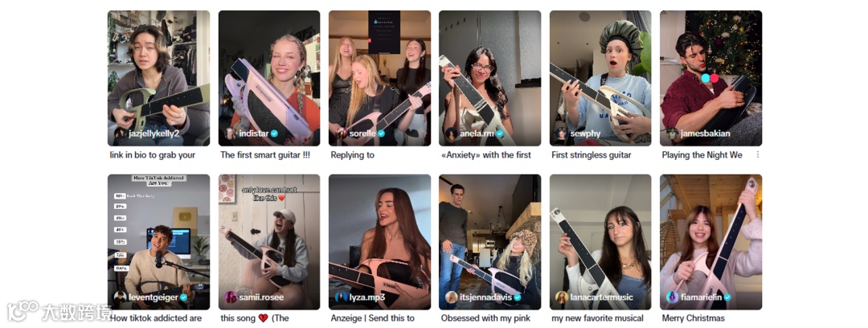
Task: Play the fiamarielin Merry Christmas video thumbnail
Action: 710,241
